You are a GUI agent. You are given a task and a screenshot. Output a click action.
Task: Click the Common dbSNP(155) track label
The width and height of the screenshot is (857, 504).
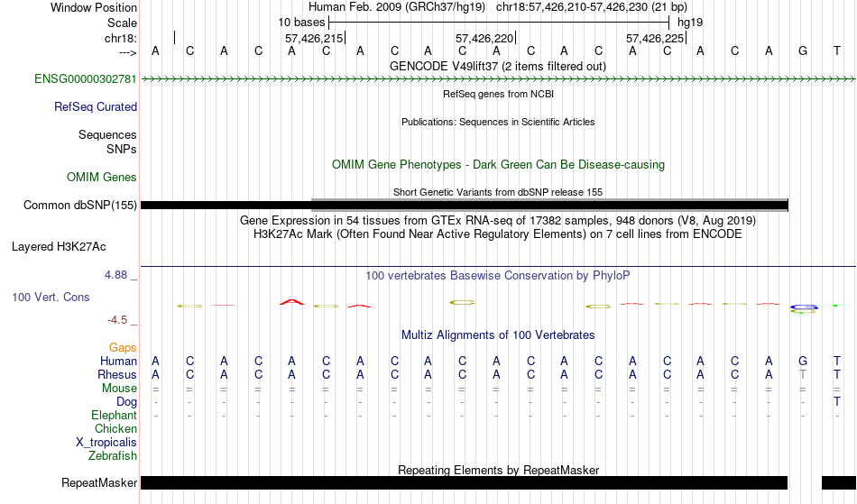tap(80, 206)
